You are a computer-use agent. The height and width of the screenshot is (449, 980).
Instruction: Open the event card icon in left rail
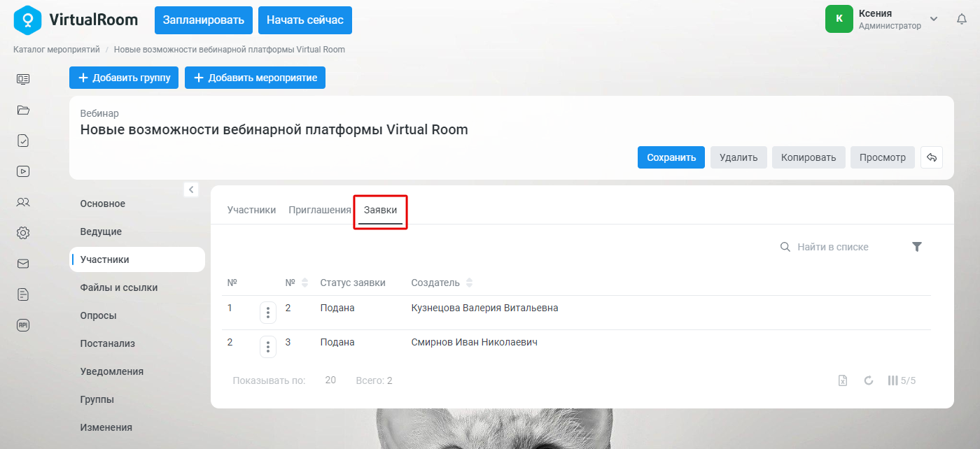(x=23, y=79)
